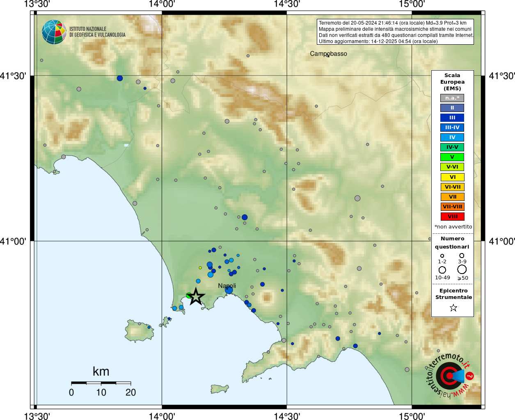
Task: Click the epicenter star marker on the map
Action: (196, 296)
